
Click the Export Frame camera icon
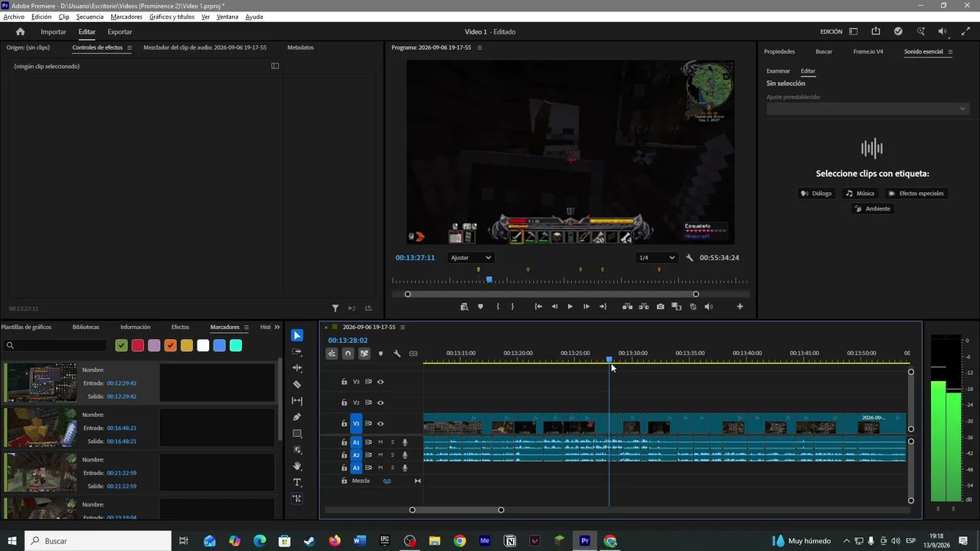[x=660, y=307]
